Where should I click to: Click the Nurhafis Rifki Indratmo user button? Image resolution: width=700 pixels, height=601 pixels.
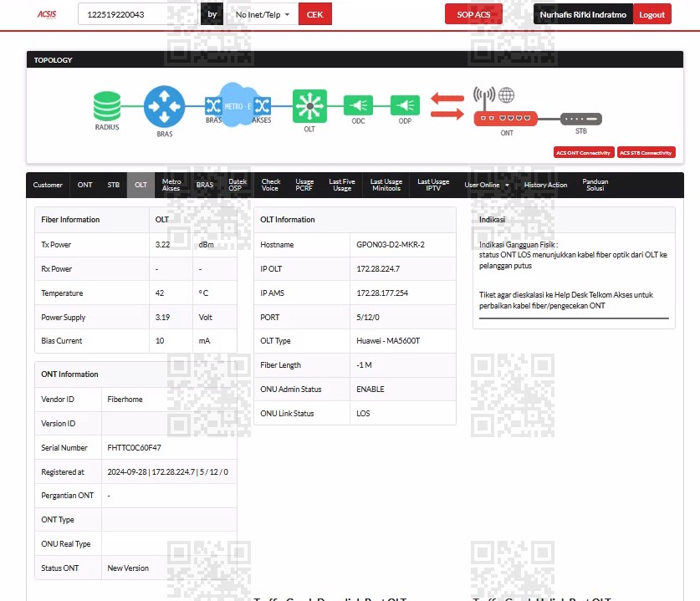[583, 14]
